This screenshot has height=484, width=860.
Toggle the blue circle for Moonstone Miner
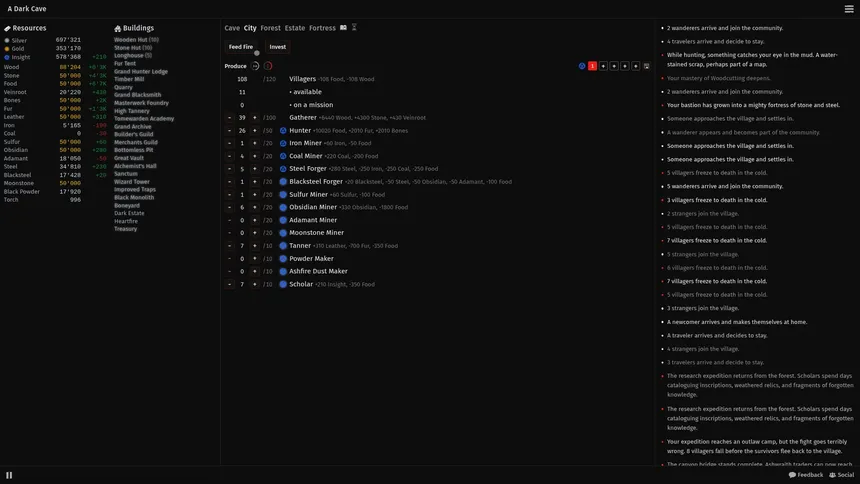(283, 233)
